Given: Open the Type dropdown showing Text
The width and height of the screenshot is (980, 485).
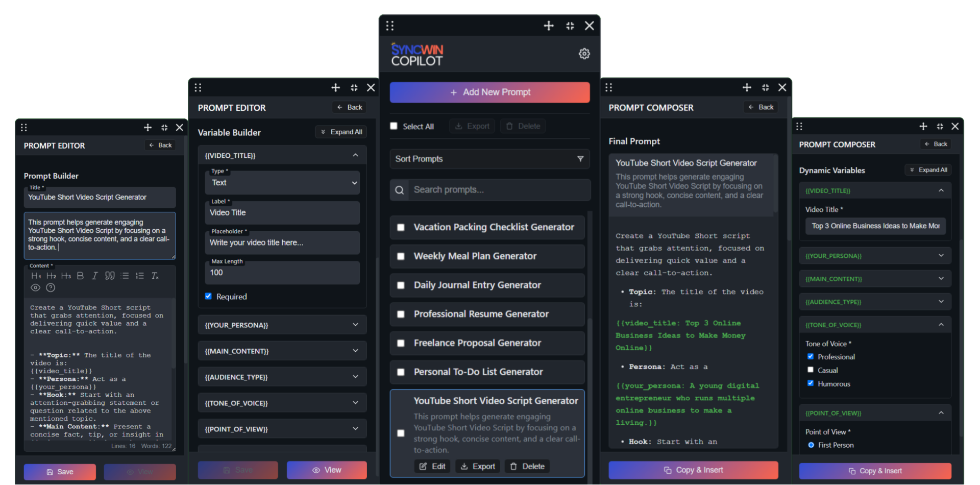Looking at the screenshot, I should pyautogui.click(x=282, y=183).
